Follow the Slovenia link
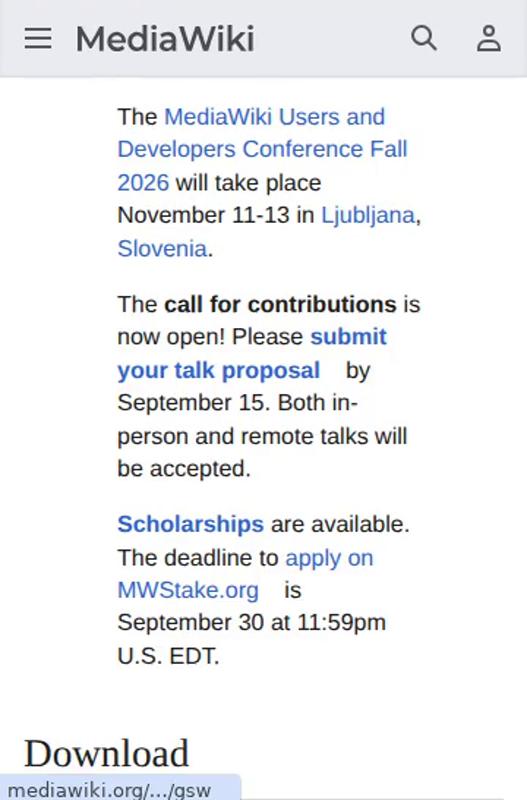This screenshot has height=800, width=527. 162,249
